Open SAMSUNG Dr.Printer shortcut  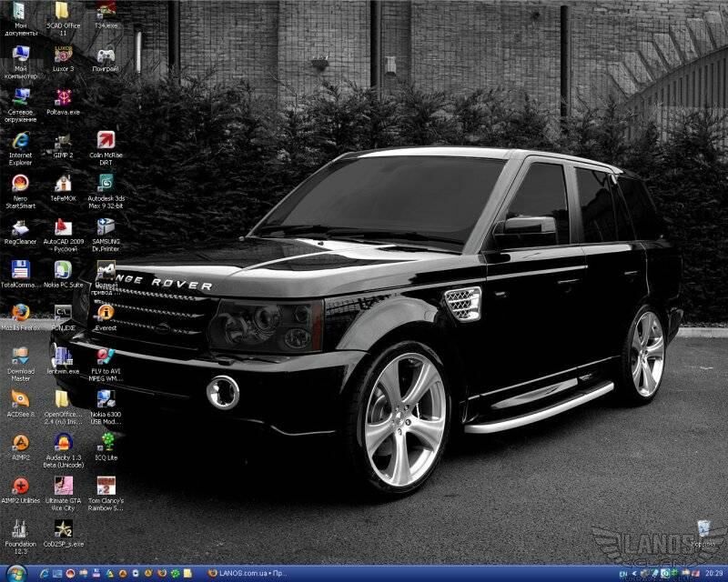click(x=106, y=235)
